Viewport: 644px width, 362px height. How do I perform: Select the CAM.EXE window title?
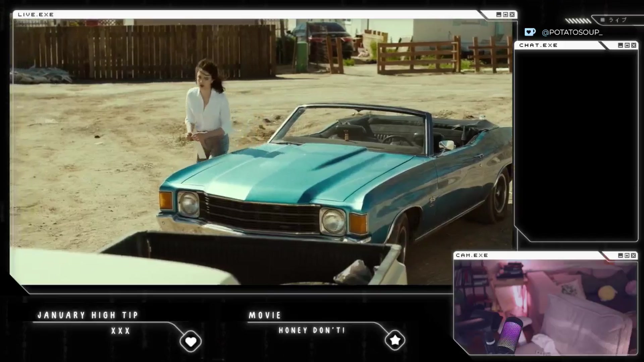pos(472,255)
